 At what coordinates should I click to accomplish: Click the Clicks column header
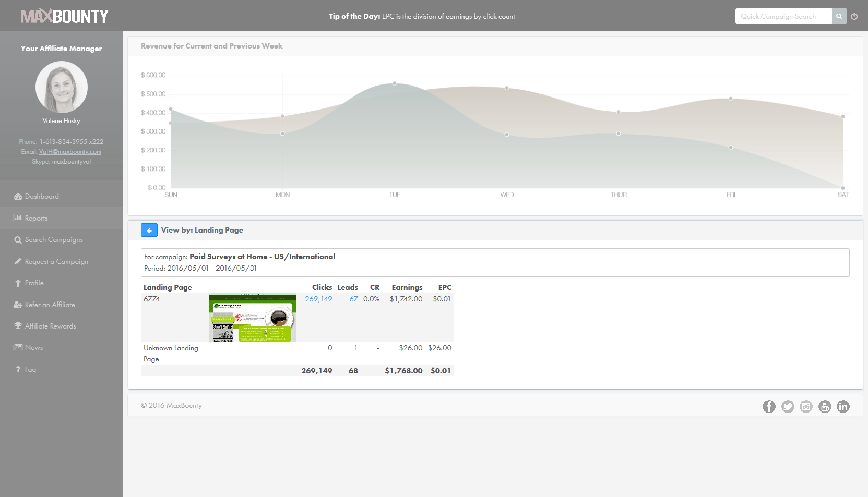[322, 287]
